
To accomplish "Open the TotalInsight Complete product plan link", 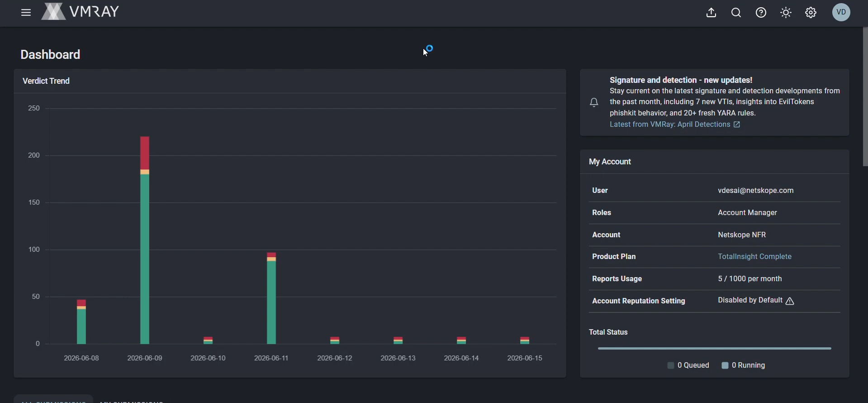I will 755,257.
